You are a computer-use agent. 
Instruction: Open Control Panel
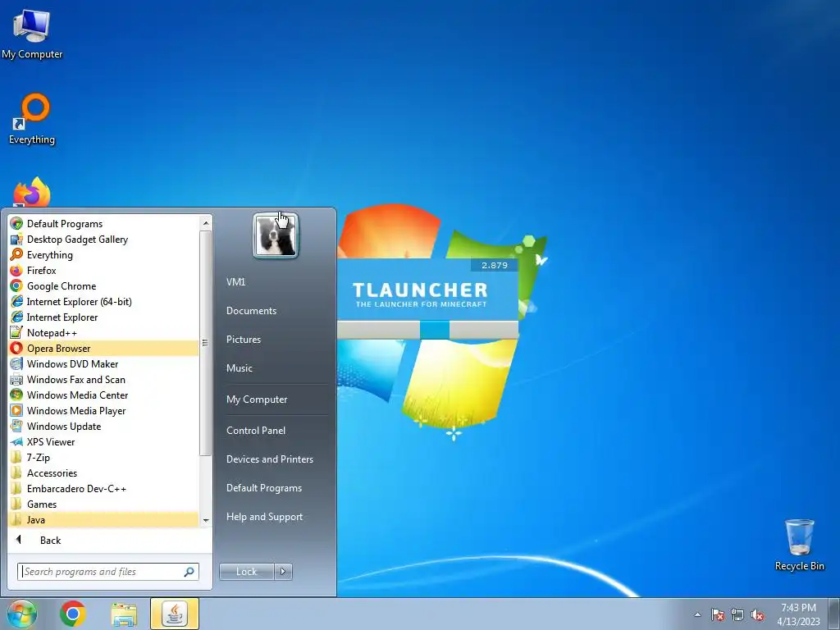pos(256,430)
